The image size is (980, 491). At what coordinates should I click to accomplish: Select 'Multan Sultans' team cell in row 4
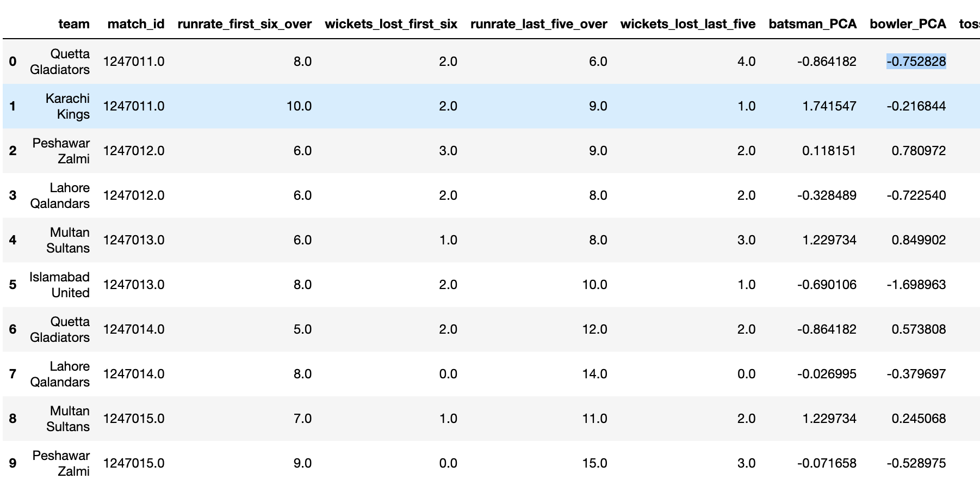[68, 240]
